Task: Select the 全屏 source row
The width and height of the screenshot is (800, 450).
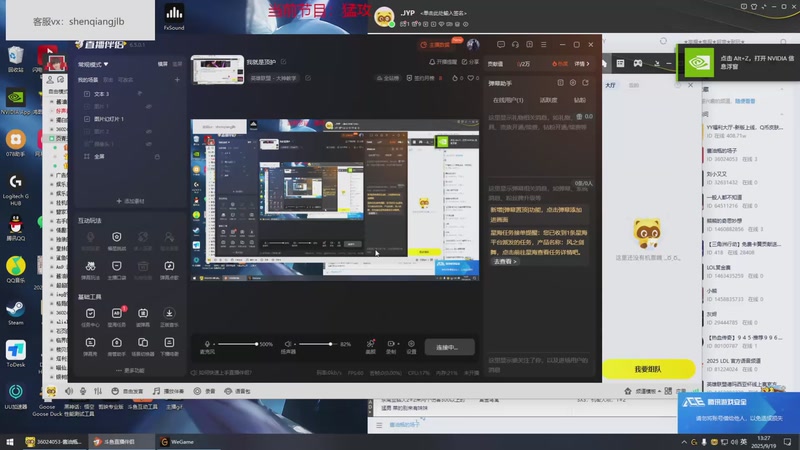Action: 130,157
